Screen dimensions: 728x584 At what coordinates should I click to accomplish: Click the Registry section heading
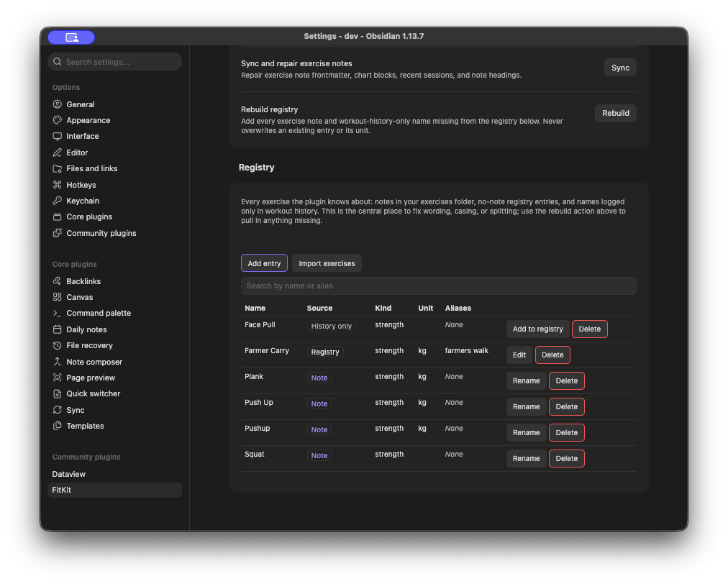(x=256, y=168)
